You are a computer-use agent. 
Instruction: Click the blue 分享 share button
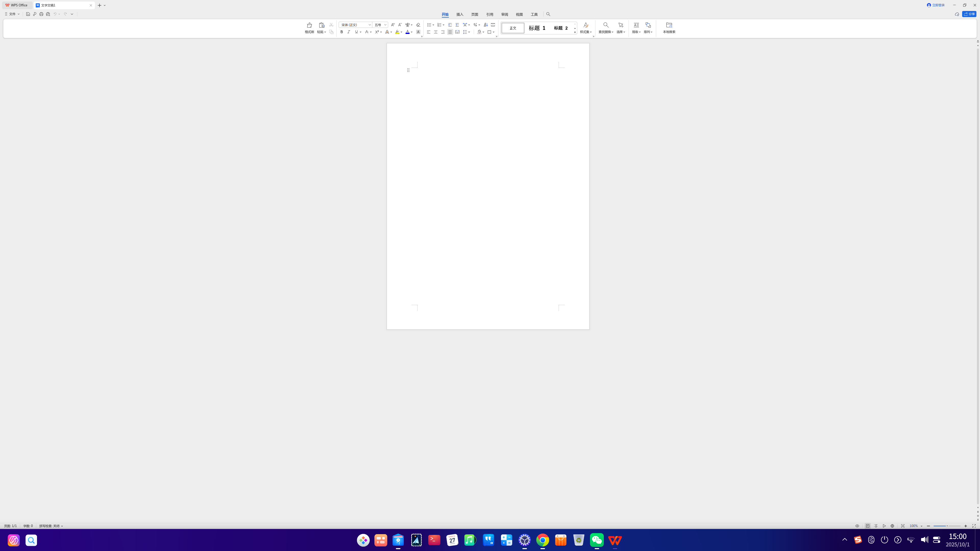click(969, 14)
